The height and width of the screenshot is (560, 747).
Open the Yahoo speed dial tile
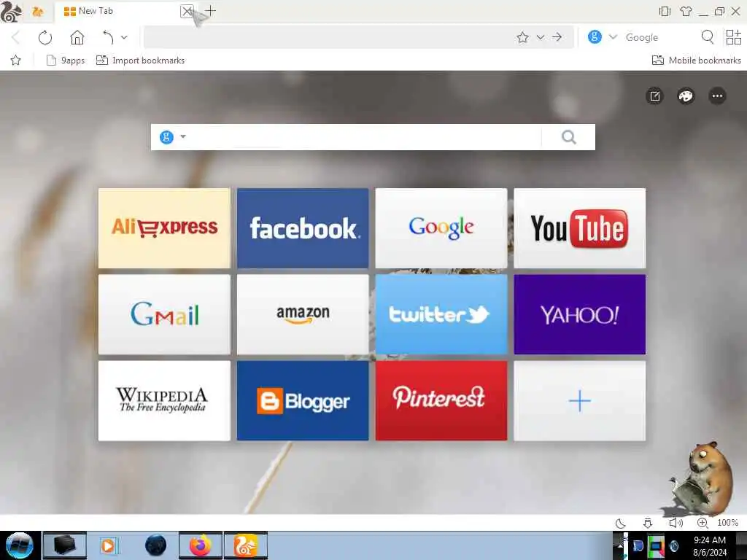[580, 314]
